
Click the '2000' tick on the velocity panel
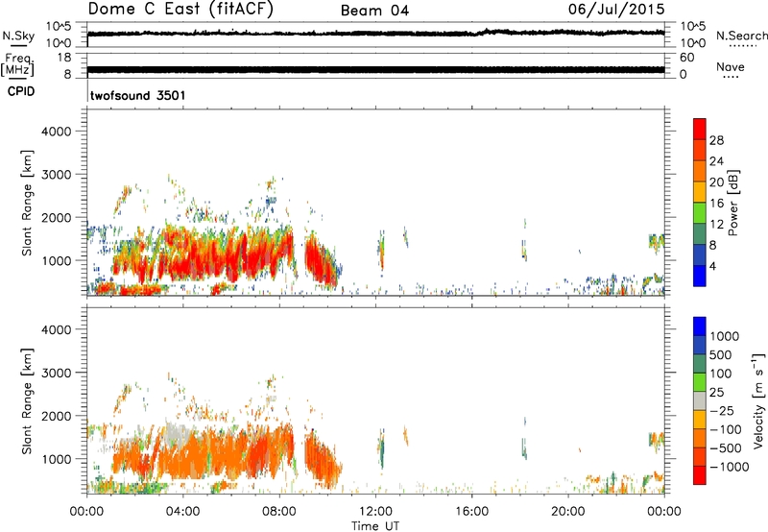pos(57,416)
